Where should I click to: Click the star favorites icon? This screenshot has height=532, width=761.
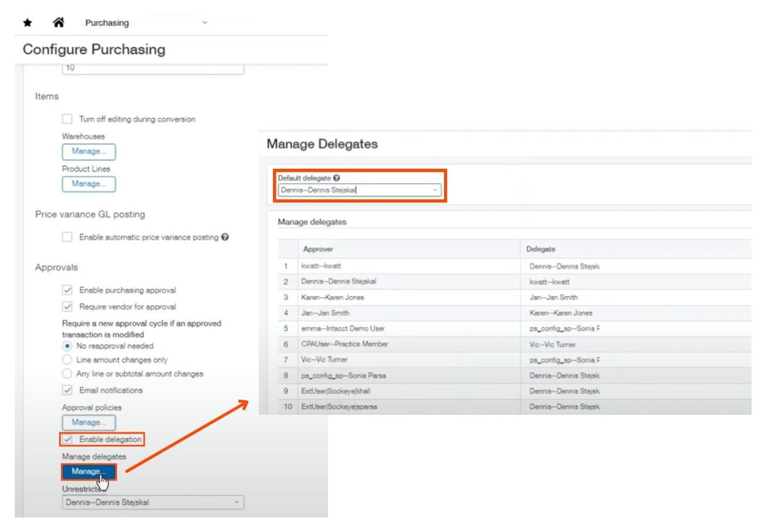pos(28,23)
